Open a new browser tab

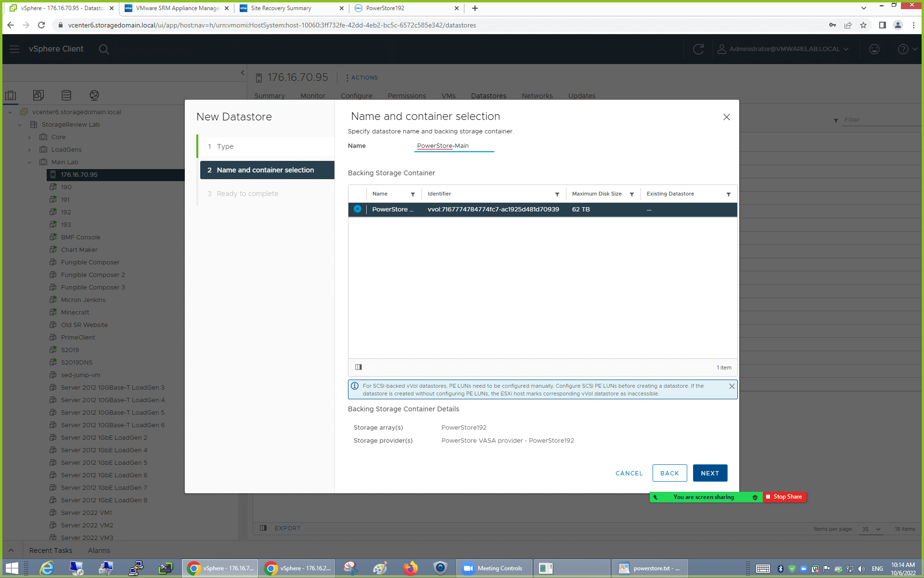(x=475, y=8)
